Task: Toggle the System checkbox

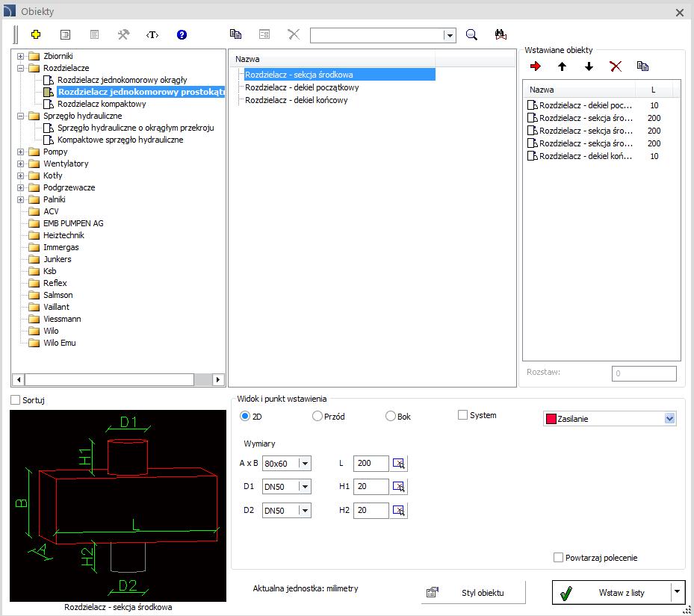Action: tap(462, 415)
